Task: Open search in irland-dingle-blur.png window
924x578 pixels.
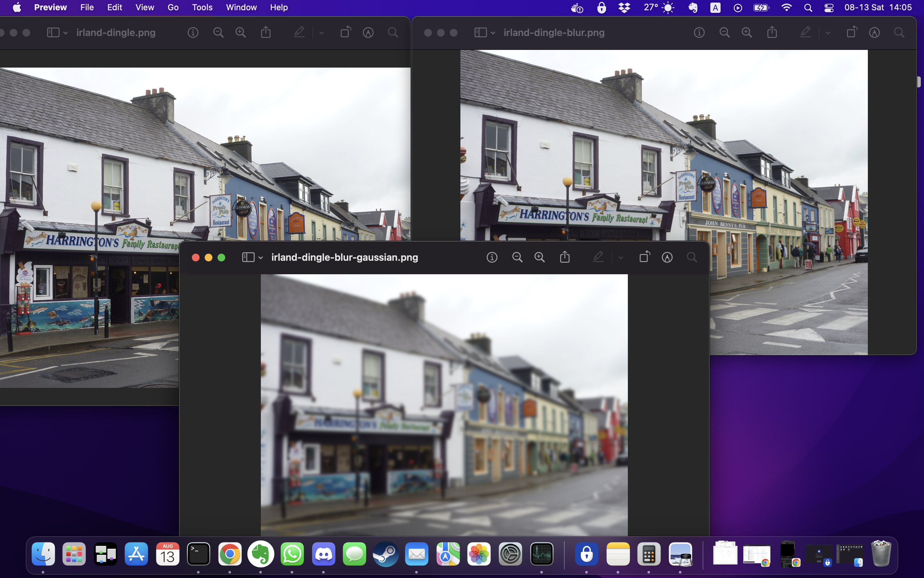Action: [x=899, y=32]
